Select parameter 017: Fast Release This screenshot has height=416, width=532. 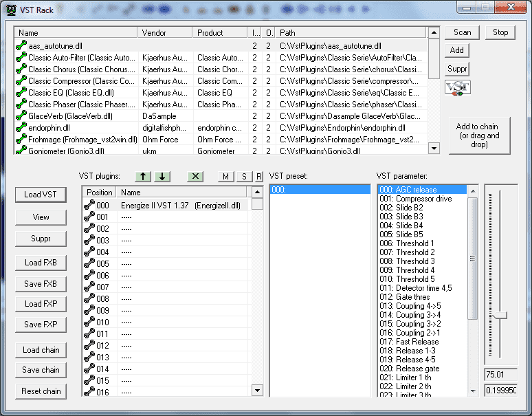(x=423, y=342)
